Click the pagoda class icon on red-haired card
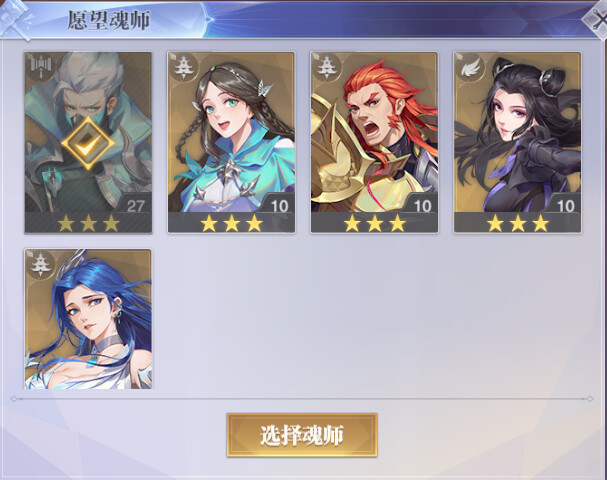Viewport: 607px width, 480px height. [327, 68]
